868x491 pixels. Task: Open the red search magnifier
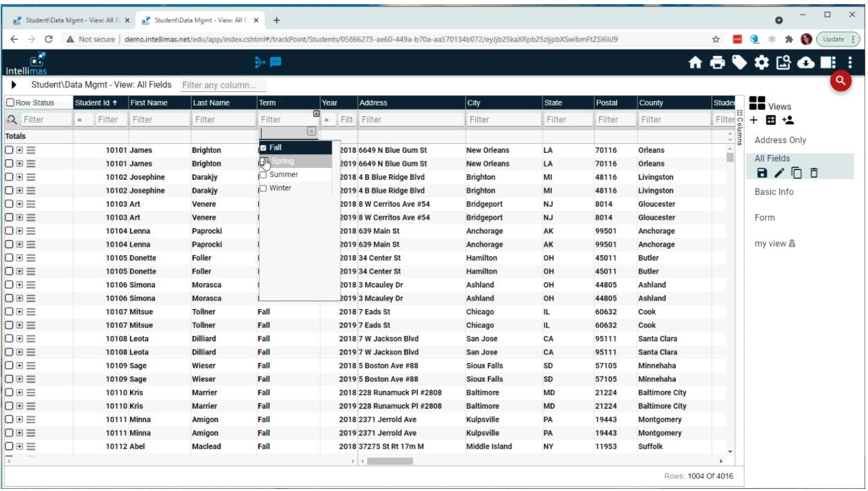coord(840,81)
